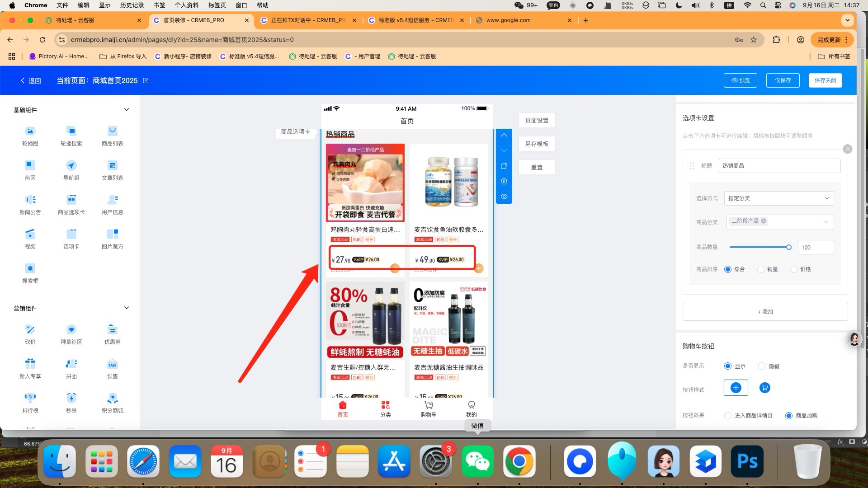Add the 秒杀 flash sale component
The image size is (868, 488).
click(71, 403)
